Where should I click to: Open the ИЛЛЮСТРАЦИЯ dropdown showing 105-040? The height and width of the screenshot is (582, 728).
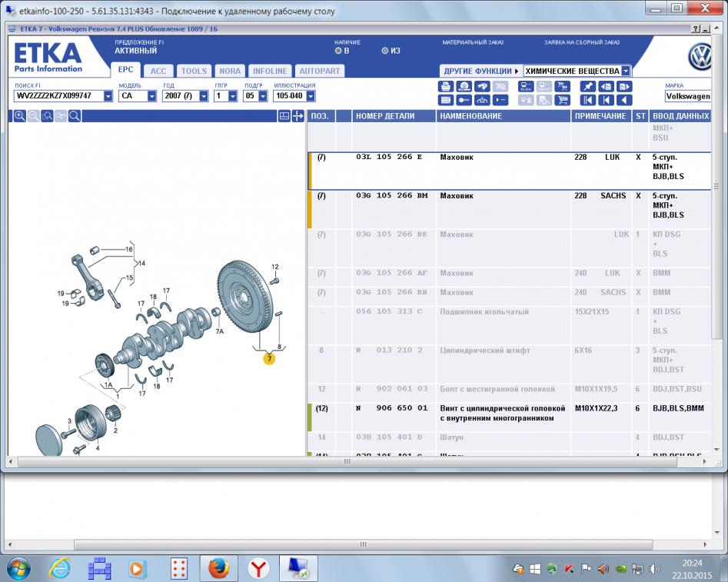(x=311, y=96)
